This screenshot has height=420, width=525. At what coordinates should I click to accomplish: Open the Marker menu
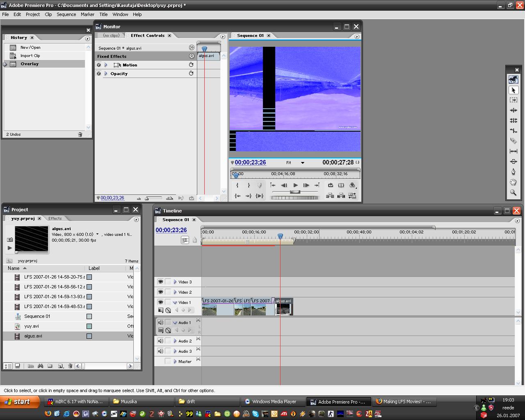click(87, 14)
